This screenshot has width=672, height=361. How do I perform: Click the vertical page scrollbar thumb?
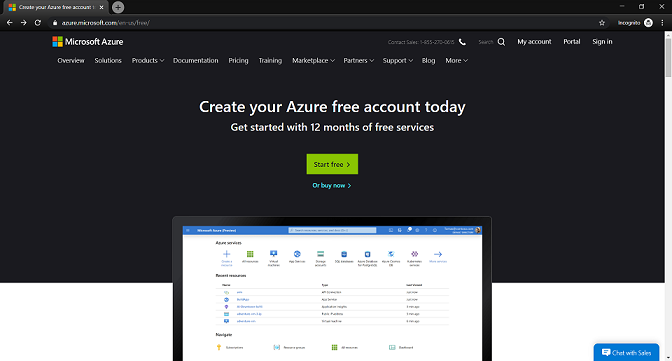coord(668,58)
